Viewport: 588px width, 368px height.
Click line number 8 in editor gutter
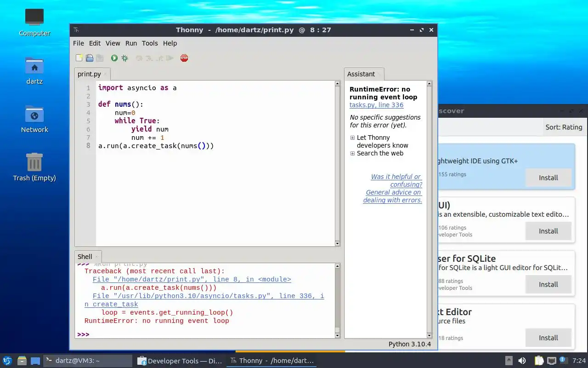tap(88, 146)
